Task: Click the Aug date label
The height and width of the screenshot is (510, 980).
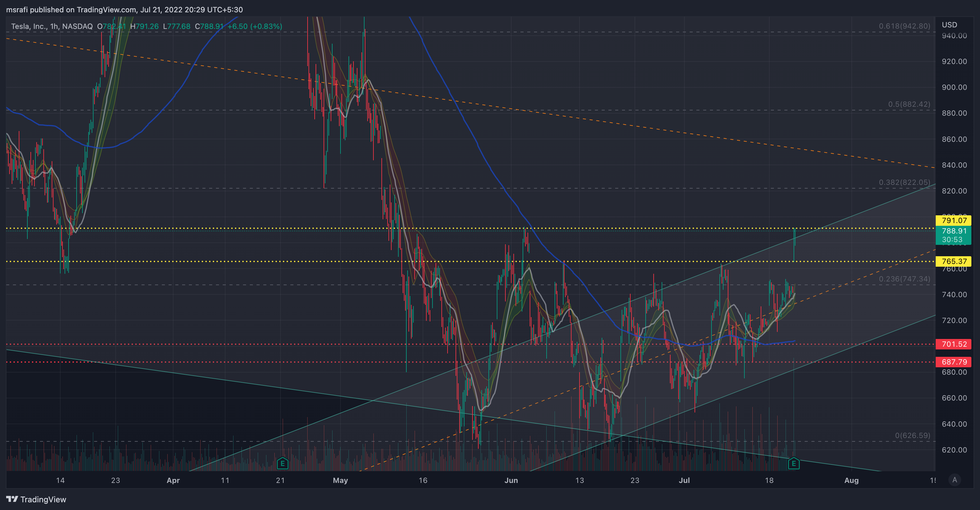Action: click(851, 480)
